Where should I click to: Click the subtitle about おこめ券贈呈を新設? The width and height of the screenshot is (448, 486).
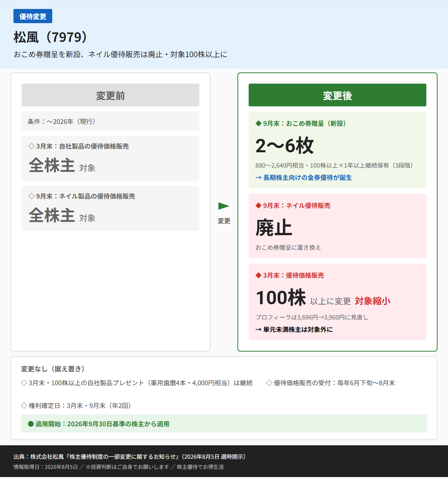(x=120, y=54)
